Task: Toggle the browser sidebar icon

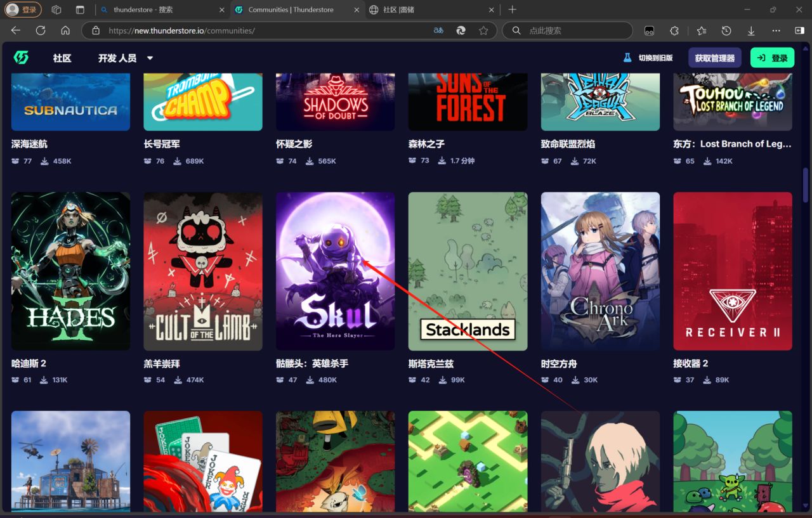Action: coord(799,30)
